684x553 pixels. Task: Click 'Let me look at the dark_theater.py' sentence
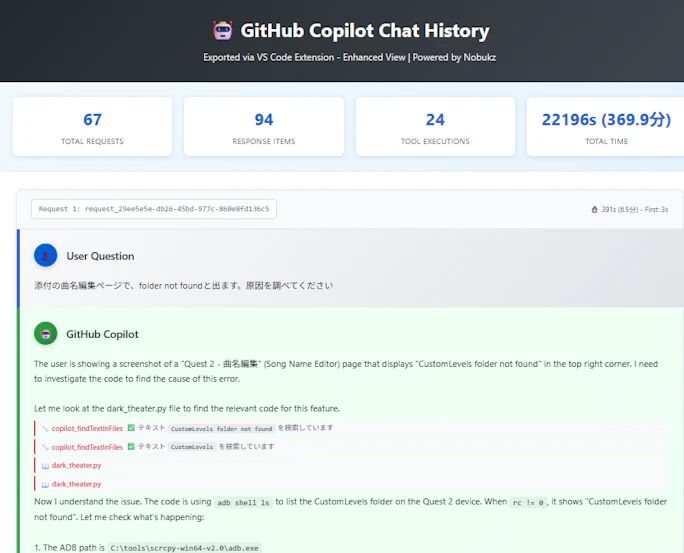(187, 409)
